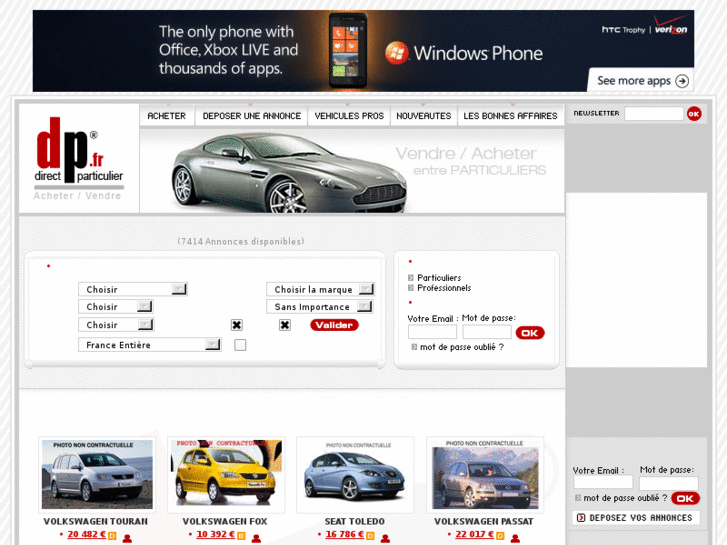This screenshot has width=727, height=545.
Task: Click the red person icon under Volkswagen Passat
Action: 515,538
